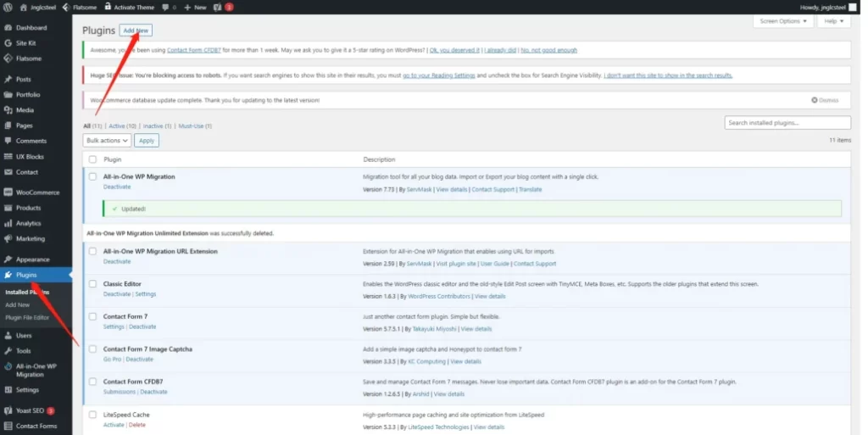Open Contact Forms sidebar item
This screenshot has width=868, height=435.
(x=36, y=427)
